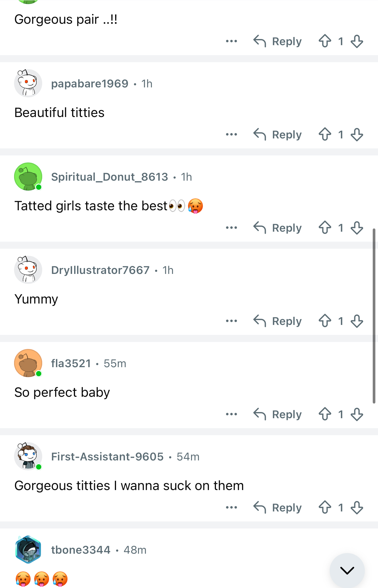Upvote Spiritual_Donut_8613's comment
This screenshot has width=378, height=588.
point(325,228)
